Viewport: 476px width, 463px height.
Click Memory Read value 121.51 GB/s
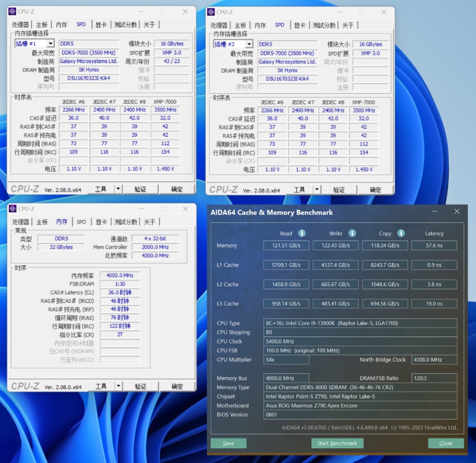click(x=286, y=245)
